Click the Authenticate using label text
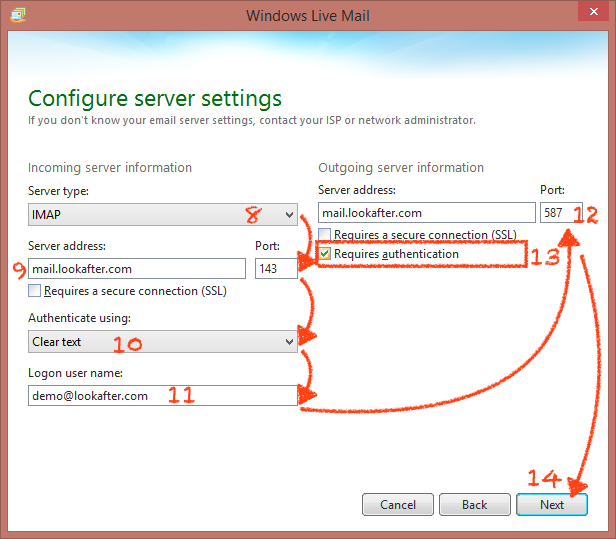The image size is (616, 539). tap(79, 318)
